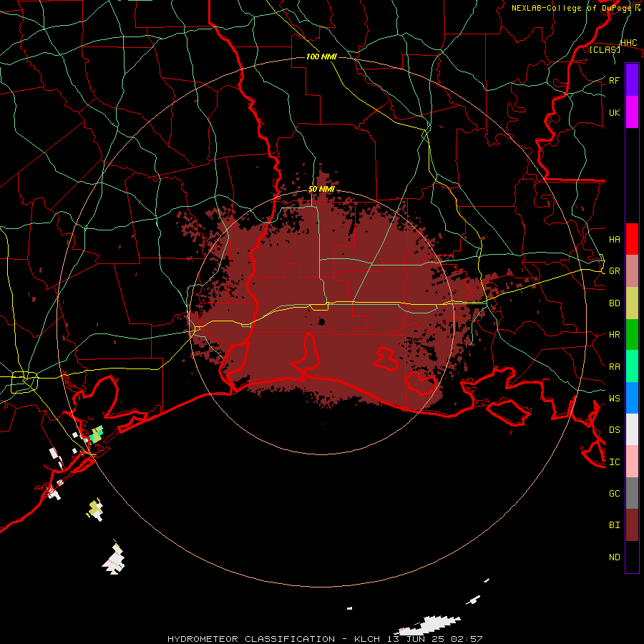This screenshot has width=644, height=644.
Task: Click the '50 NMI' range ring label
Action: [321, 189]
